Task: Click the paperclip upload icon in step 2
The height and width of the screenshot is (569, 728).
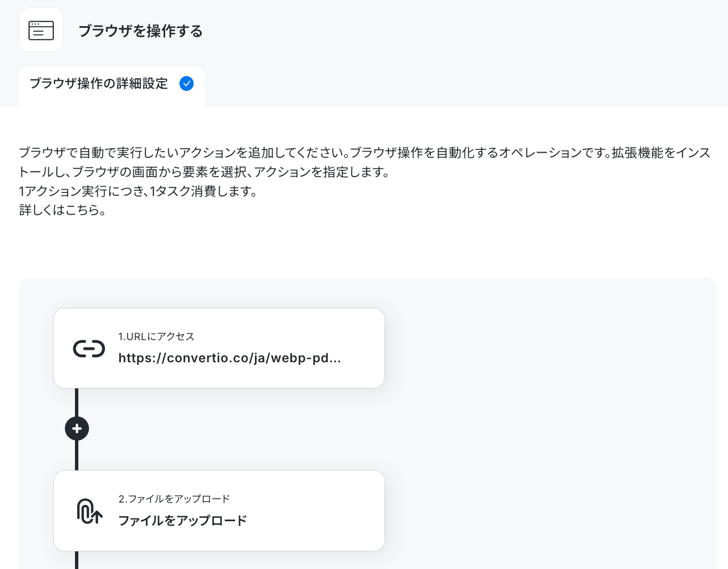Action: click(89, 511)
